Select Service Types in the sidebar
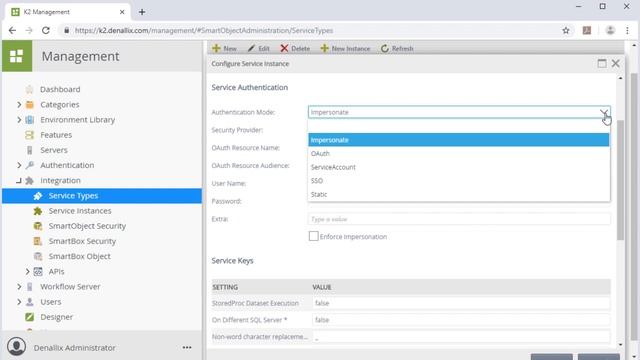The height and width of the screenshot is (360, 640). pos(102,196)
